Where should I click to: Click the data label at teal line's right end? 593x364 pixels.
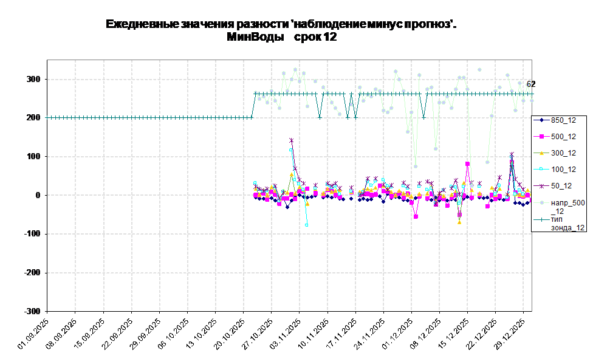coord(529,84)
